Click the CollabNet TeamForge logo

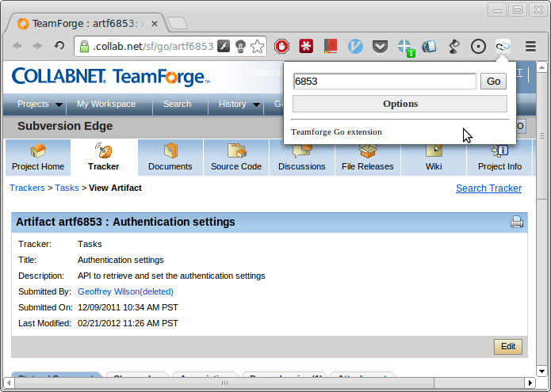(111, 77)
